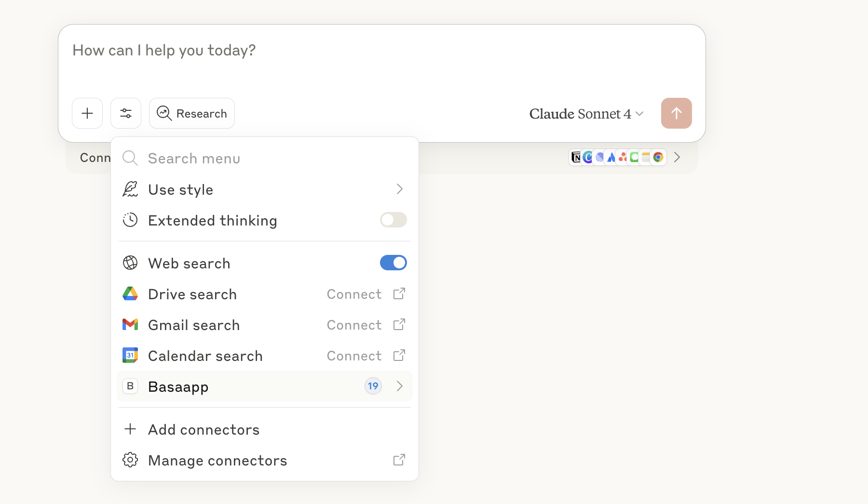Open the Claude Sonnet 4 model dropdown
868x504 pixels.
tap(586, 114)
